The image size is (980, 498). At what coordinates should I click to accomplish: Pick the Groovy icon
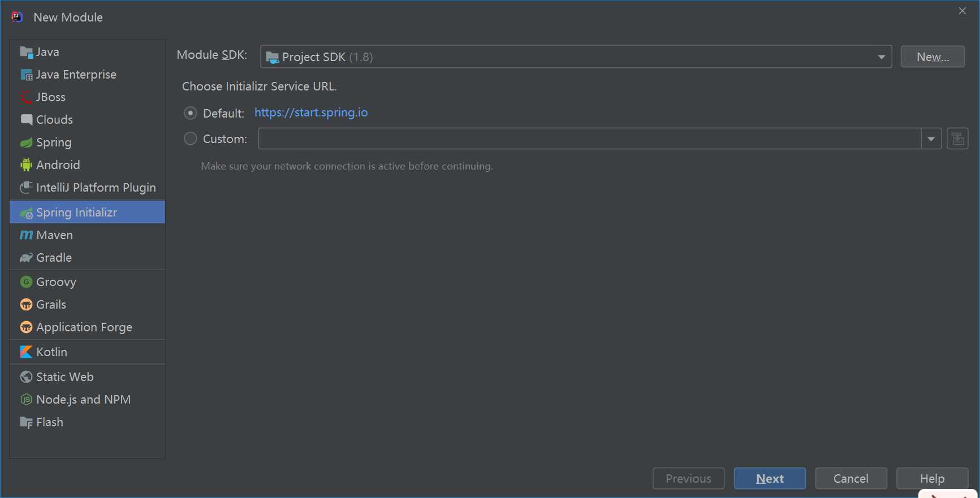point(26,282)
